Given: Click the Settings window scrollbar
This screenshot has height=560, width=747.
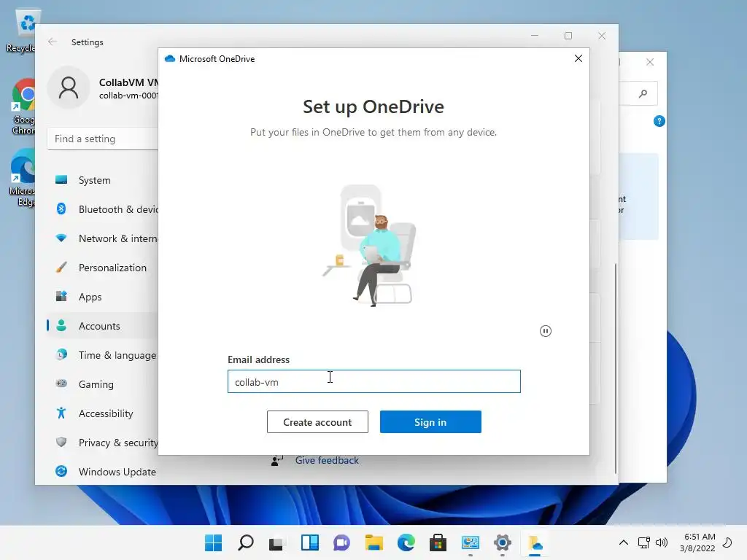Looking at the screenshot, I should coord(616,368).
